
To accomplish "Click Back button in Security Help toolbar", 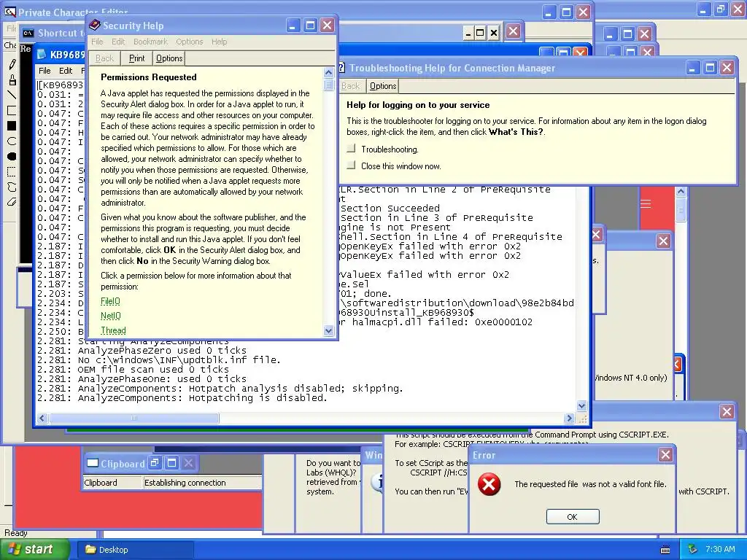I will pos(105,58).
